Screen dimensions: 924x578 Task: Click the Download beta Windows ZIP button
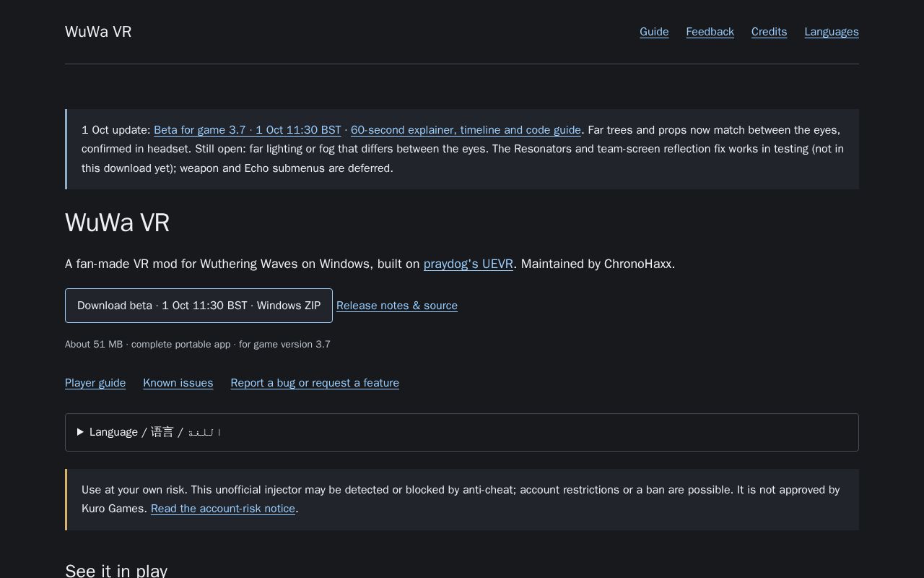pos(199,306)
